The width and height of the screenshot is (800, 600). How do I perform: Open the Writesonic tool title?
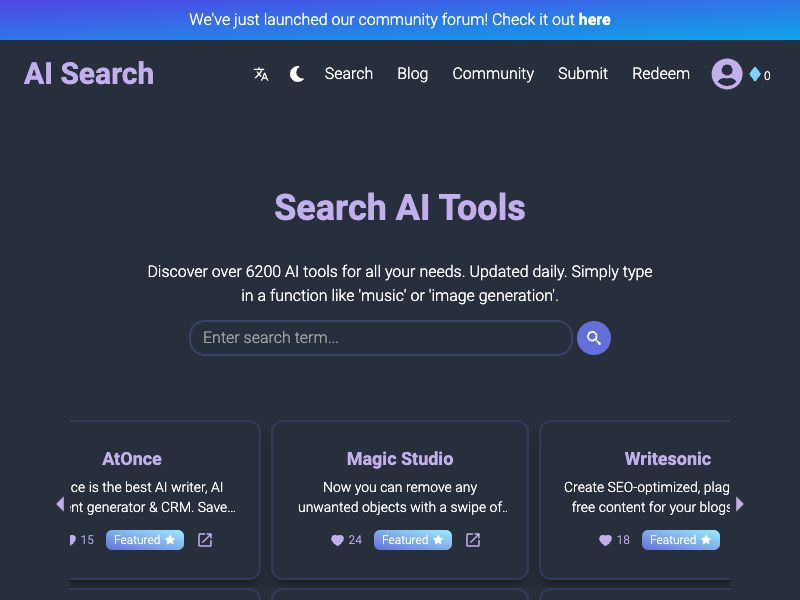pyautogui.click(x=668, y=459)
